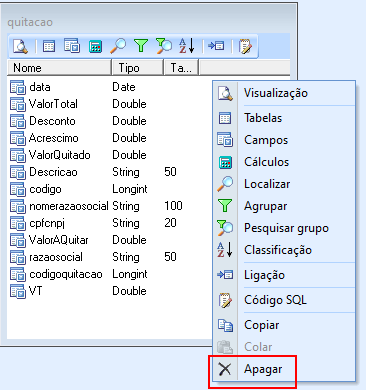The height and width of the screenshot is (390, 366).
Task: Select the data field row
Action: [109, 87]
